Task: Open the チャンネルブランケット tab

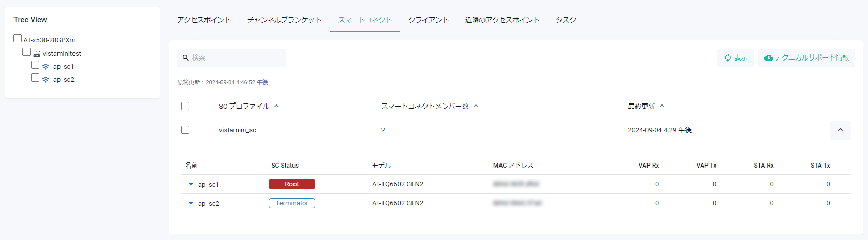Action: coord(284,20)
